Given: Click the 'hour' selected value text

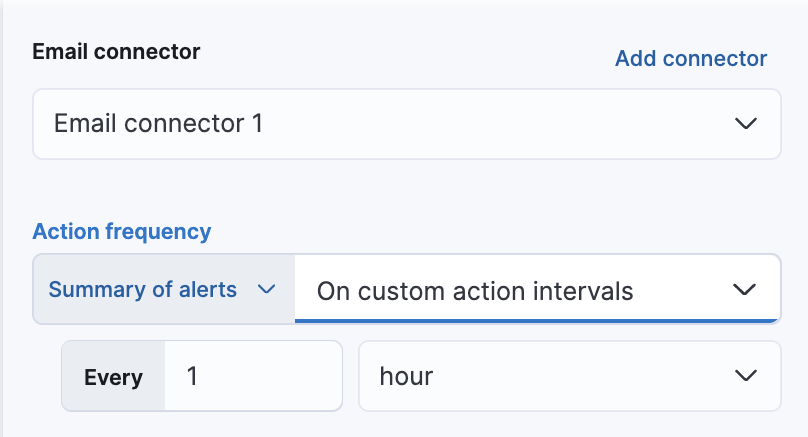Looking at the screenshot, I should click(x=406, y=377).
